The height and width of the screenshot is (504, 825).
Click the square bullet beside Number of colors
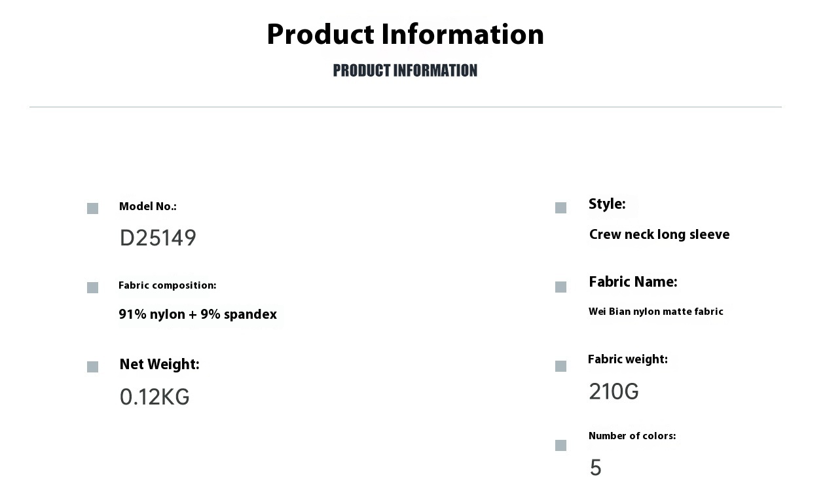[560, 446]
